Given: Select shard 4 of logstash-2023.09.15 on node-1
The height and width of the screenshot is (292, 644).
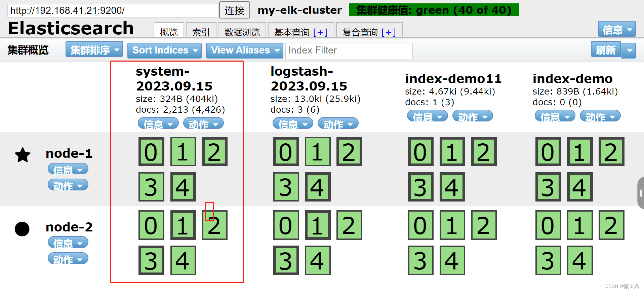Looking at the screenshot, I should [x=318, y=187].
